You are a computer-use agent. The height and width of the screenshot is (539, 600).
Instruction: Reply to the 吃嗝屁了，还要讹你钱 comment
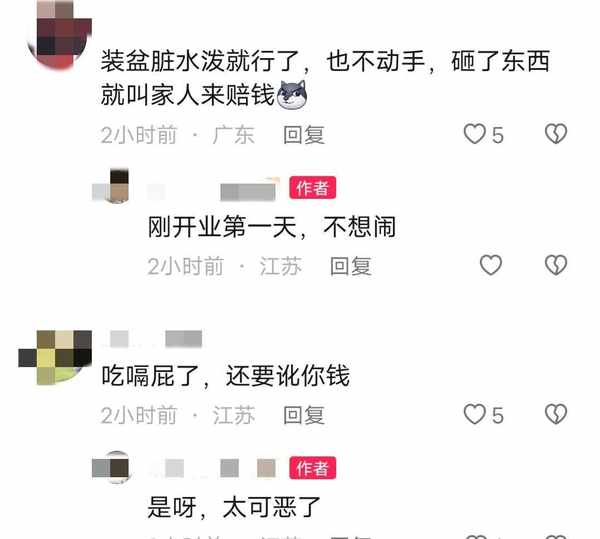pyautogui.click(x=304, y=415)
